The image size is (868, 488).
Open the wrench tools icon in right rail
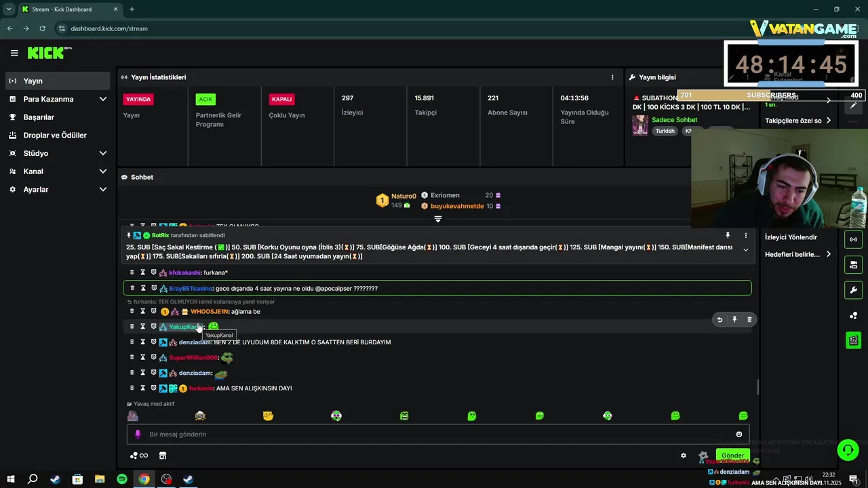click(x=853, y=290)
